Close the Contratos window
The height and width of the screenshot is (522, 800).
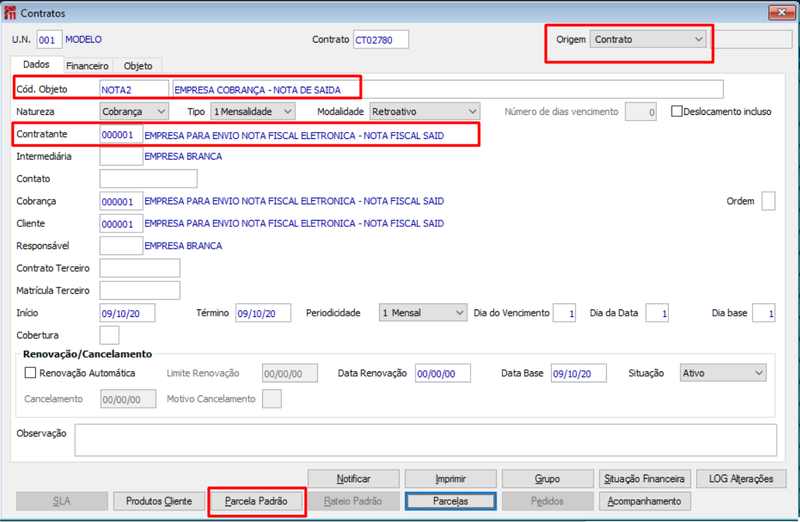pyautogui.click(x=781, y=12)
